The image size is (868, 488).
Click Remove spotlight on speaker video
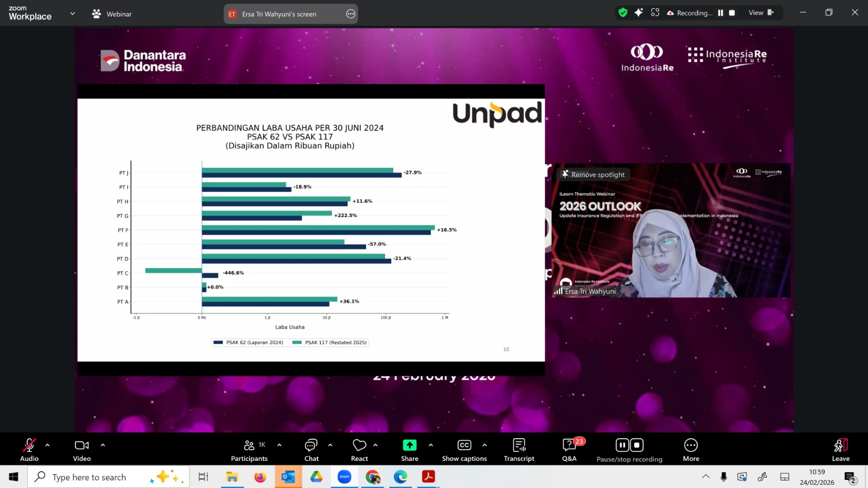pos(593,175)
